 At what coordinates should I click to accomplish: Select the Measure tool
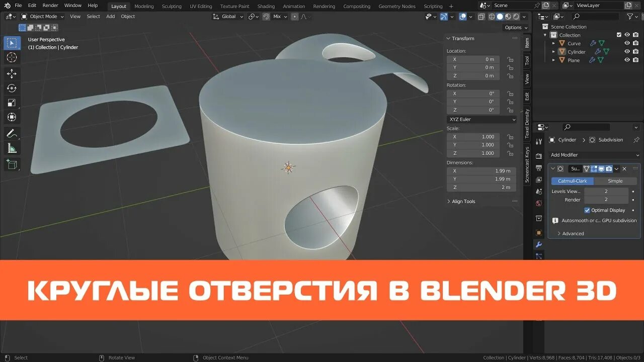[x=12, y=148]
